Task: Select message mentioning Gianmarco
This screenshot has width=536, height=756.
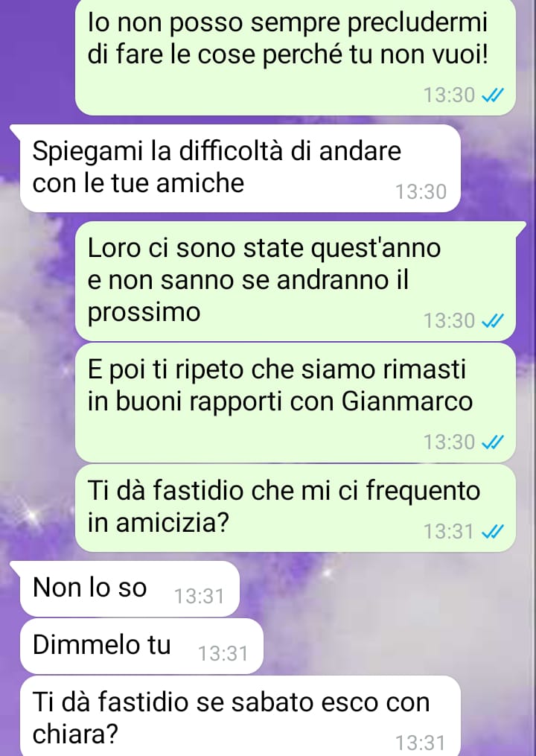Action: click(x=296, y=403)
